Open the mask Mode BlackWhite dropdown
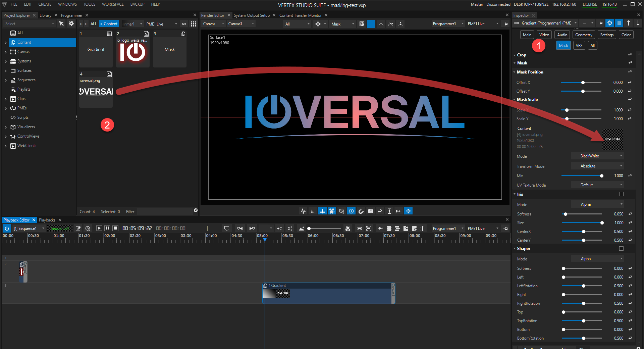Image resolution: width=644 pixels, height=349 pixels. (x=597, y=156)
